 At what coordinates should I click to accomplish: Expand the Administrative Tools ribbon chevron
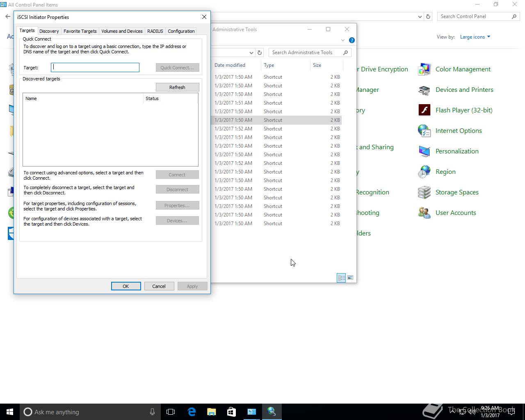click(x=343, y=40)
